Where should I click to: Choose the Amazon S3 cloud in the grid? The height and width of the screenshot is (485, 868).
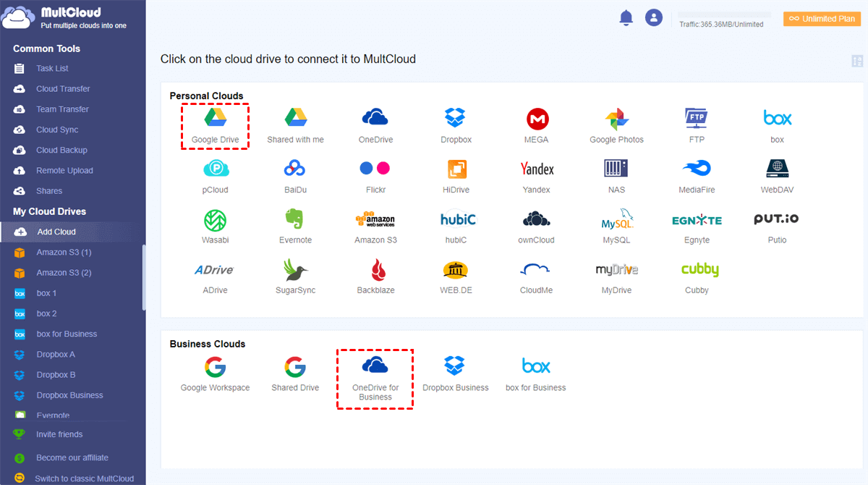coord(375,226)
